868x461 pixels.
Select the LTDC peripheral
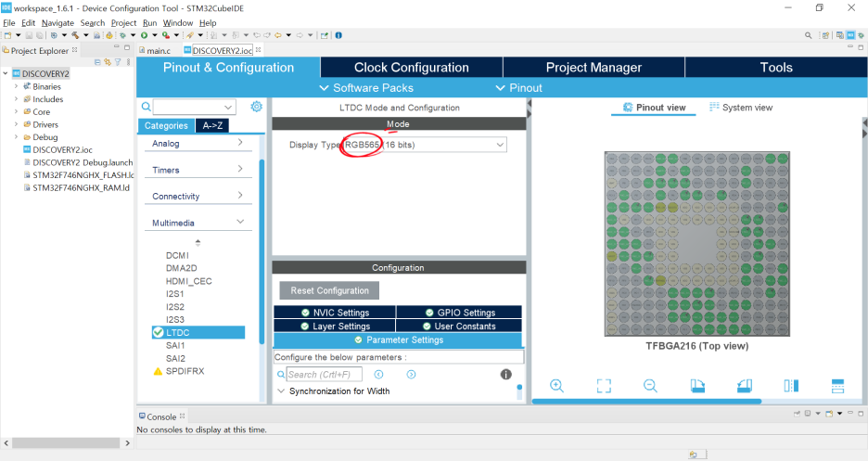[198, 332]
